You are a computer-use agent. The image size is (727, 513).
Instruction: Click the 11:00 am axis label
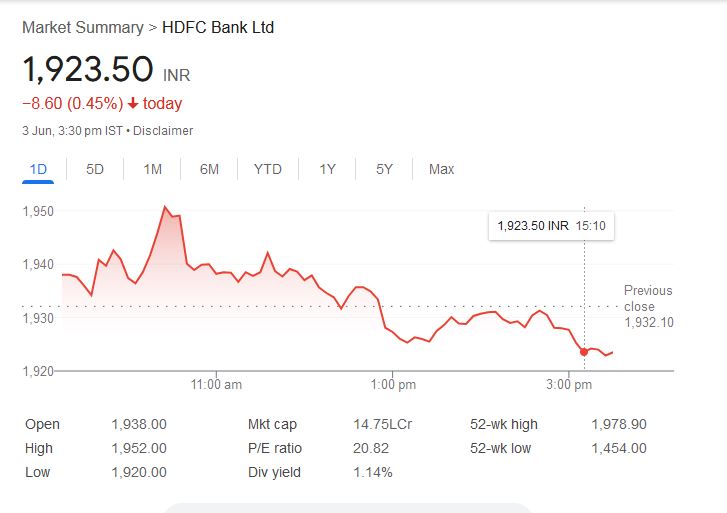(216, 385)
